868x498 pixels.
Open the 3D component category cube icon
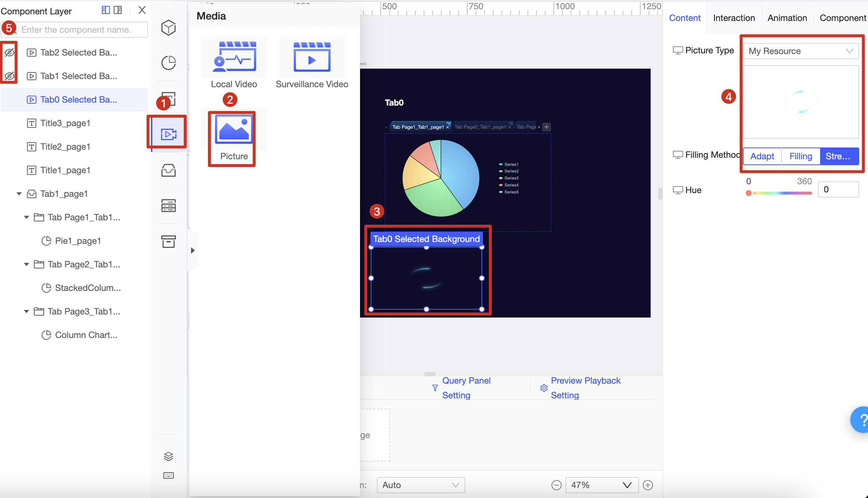click(168, 28)
